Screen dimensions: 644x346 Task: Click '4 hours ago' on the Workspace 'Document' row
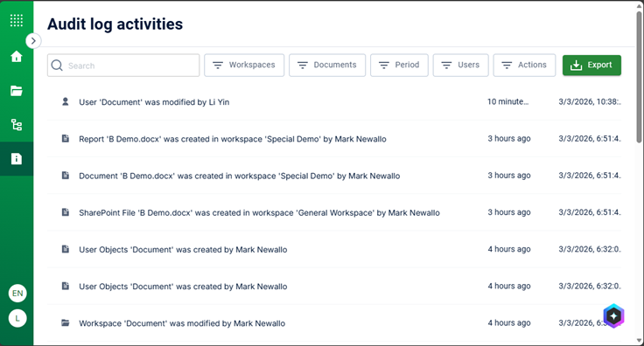point(509,323)
